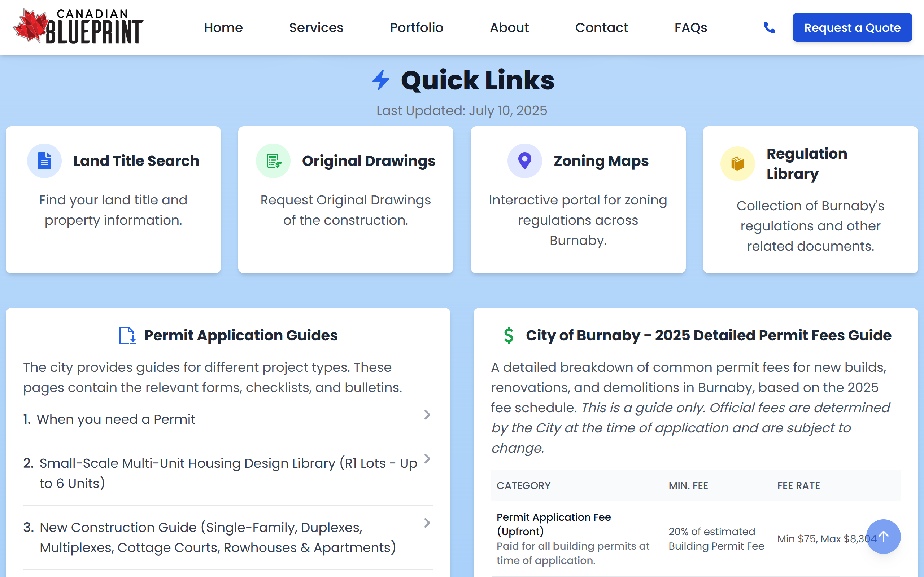924x577 pixels.
Task: Click the dollar sign beside the fees guide
Action: pos(508,335)
